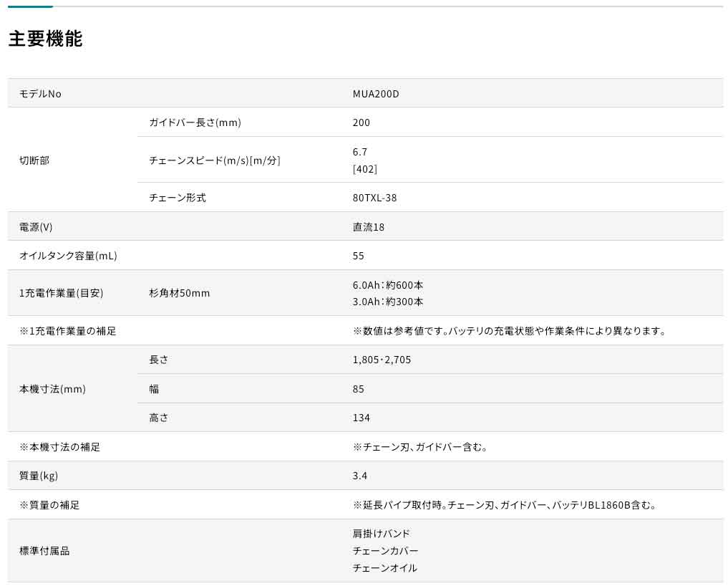Viewport: 728px width, 586px height.
Task: Select 1充電作業量(目安) label
Action: 62,293
